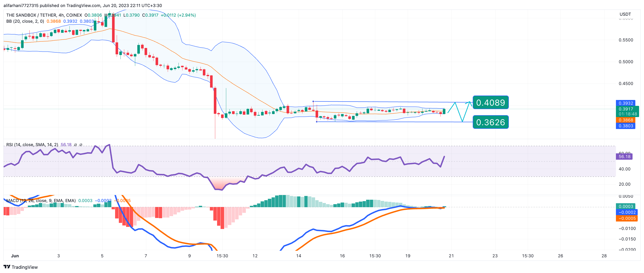Click the blue 0.3803 lower band price tag
This screenshot has width=644, height=273.
point(626,126)
